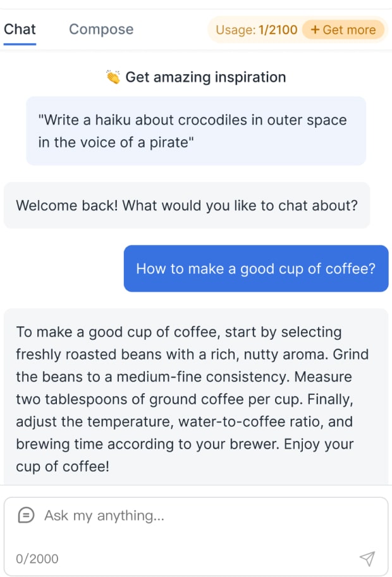Click the waving hand emoji icon
Image resolution: width=392 pixels, height=577 pixels.
tap(113, 78)
